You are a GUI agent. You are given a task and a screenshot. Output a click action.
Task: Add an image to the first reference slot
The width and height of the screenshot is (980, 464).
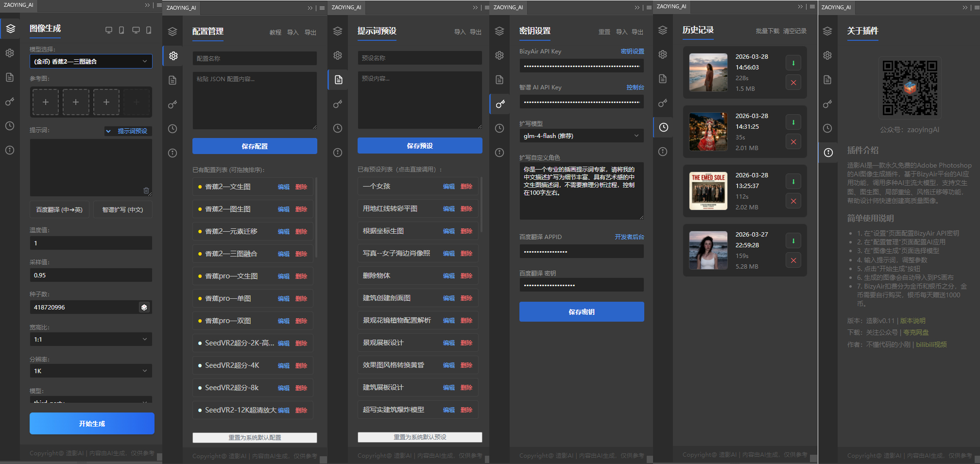(46, 102)
